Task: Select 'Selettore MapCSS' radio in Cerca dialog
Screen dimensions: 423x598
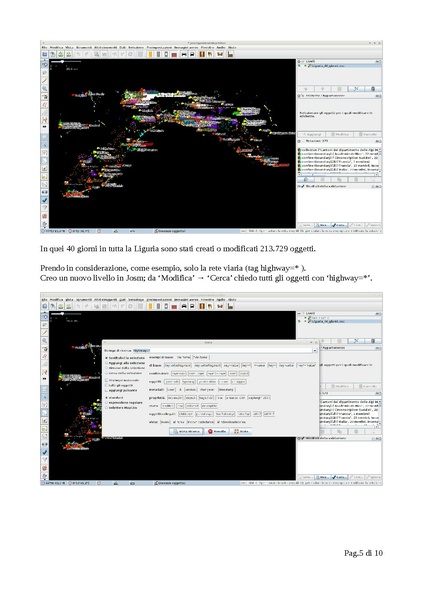Action: 106,408
